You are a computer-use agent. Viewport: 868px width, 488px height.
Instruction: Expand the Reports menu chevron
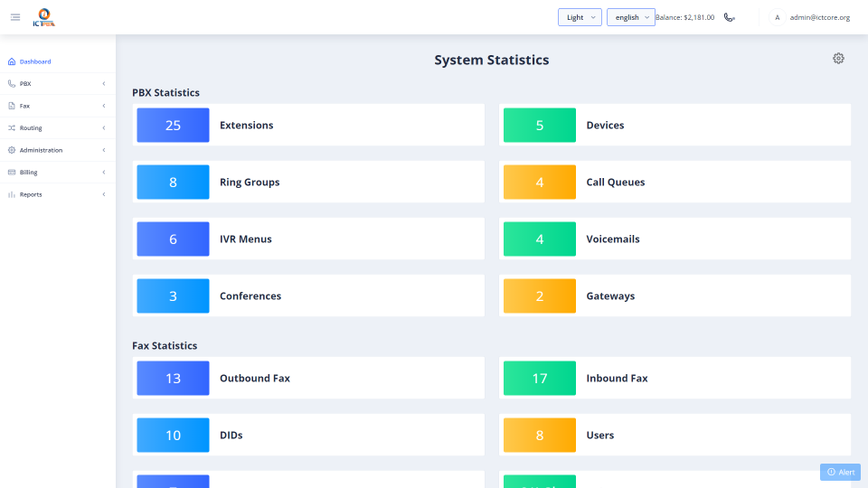pyautogui.click(x=103, y=194)
